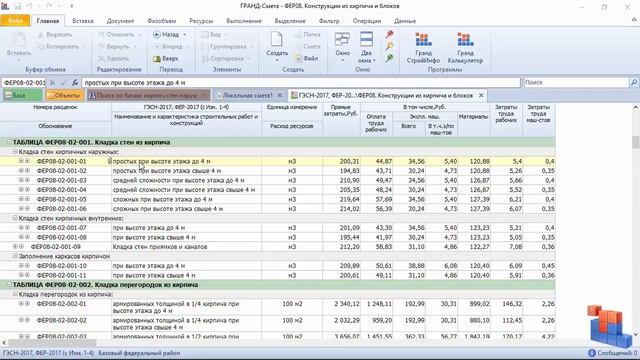
Task: Click the Файл button in Создать group
Action: (307, 58)
